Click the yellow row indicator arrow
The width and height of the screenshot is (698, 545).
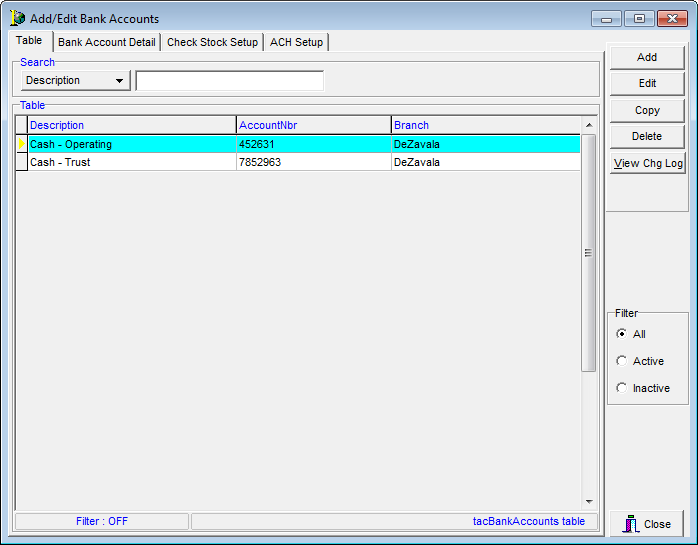coord(21,144)
